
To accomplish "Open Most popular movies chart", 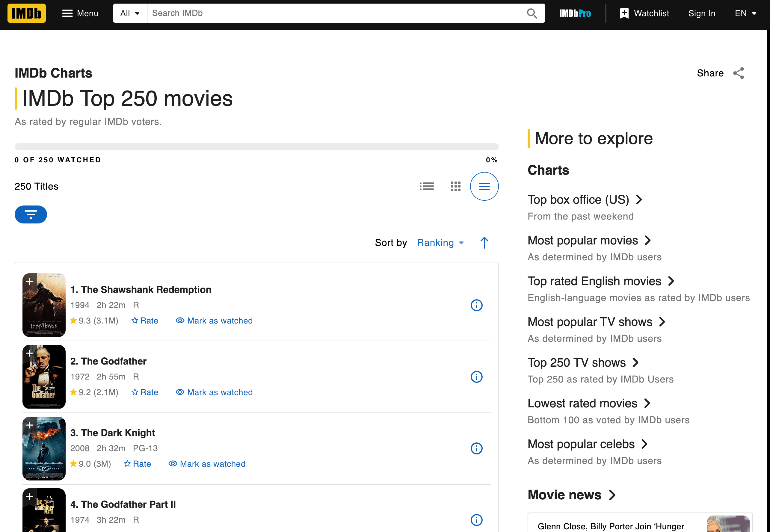I will tap(589, 240).
